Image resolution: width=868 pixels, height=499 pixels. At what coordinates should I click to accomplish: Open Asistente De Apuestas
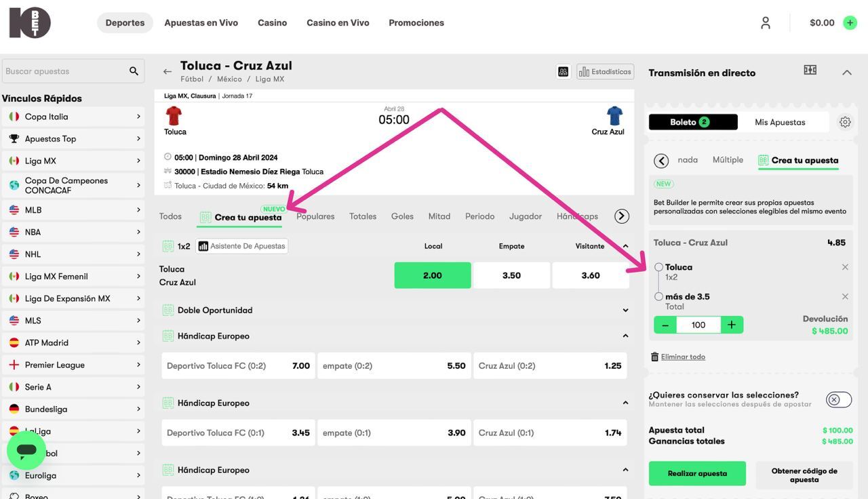tap(242, 246)
